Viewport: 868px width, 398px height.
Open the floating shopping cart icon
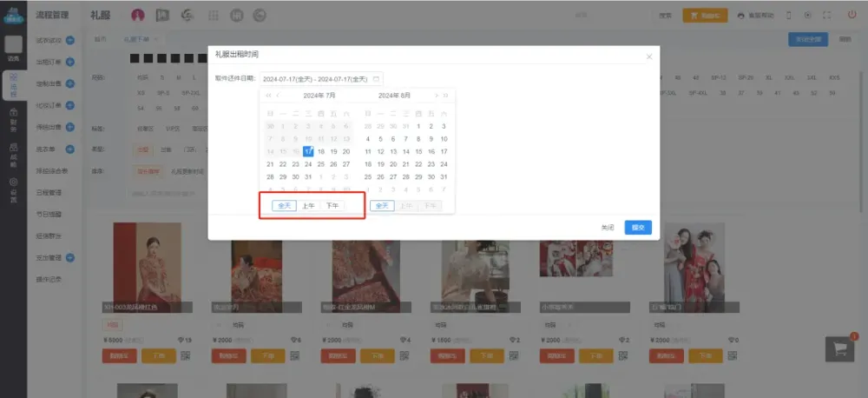[840, 348]
